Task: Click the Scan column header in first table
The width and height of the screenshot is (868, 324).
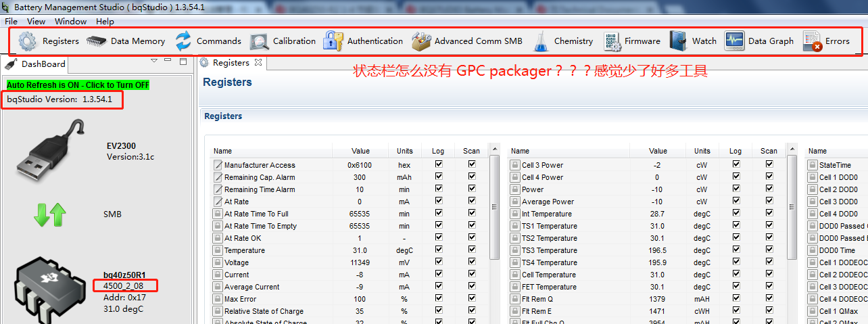Action: (471, 151)
